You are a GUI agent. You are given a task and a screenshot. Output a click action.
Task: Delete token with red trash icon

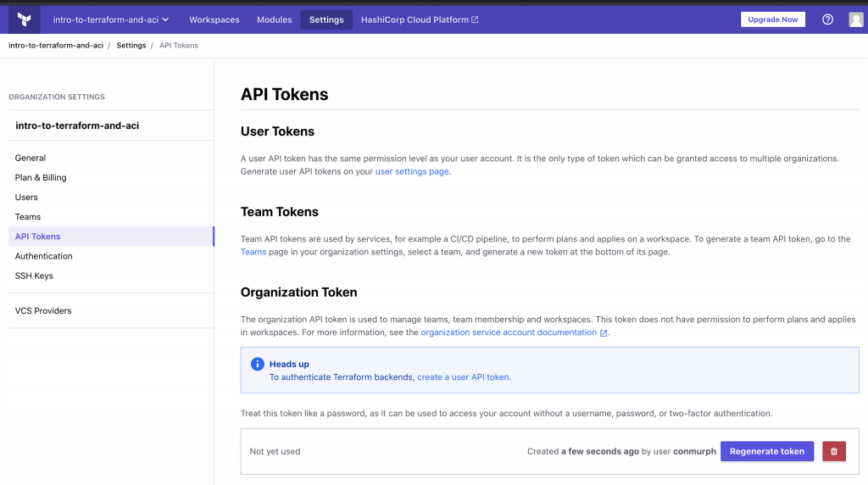coord(833,451)
